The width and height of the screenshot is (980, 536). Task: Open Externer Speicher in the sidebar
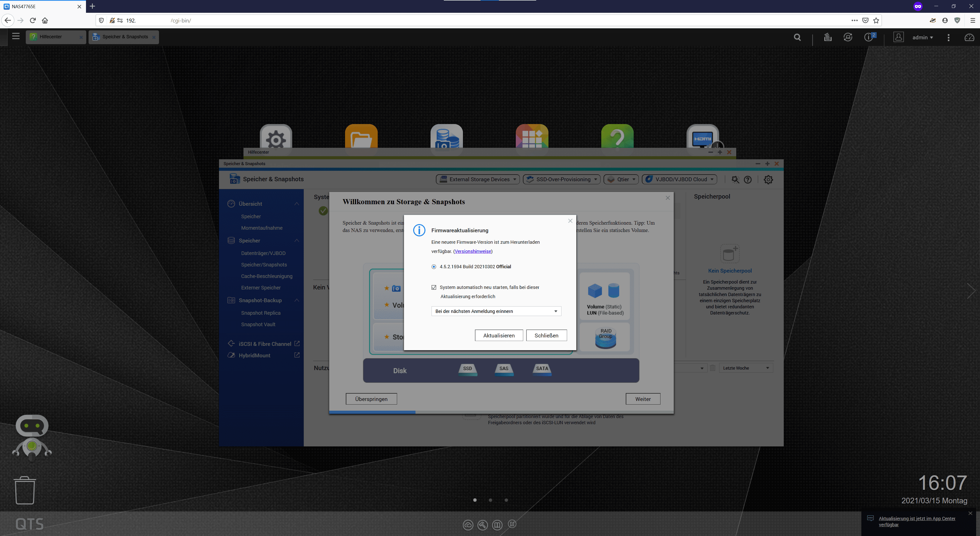coord(261,288)
